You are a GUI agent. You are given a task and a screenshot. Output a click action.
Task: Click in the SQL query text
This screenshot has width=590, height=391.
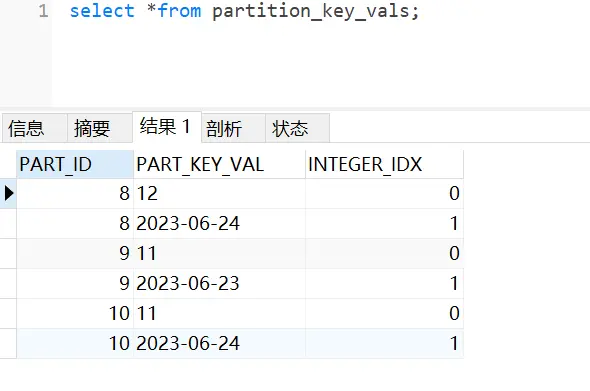(x=244, y=11)
